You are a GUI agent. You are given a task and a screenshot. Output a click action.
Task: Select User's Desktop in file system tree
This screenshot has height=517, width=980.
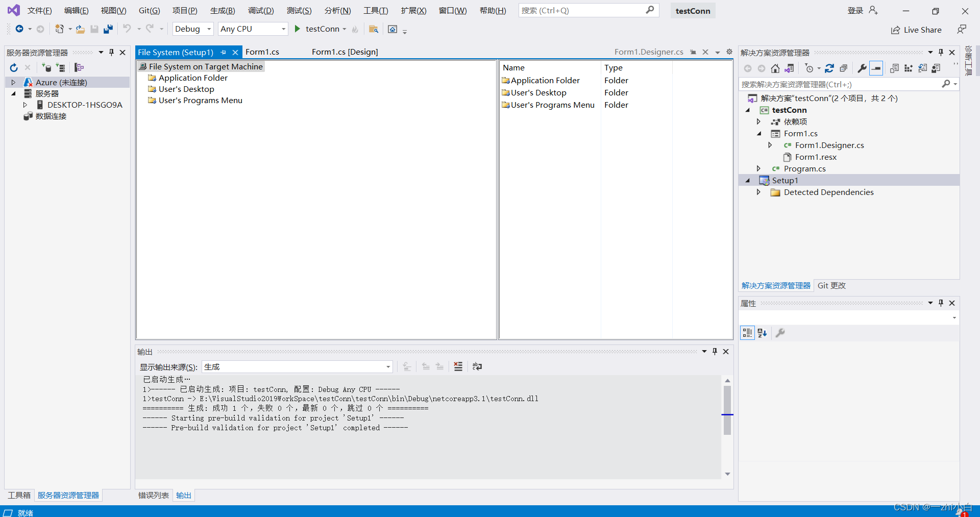point(186,89)
